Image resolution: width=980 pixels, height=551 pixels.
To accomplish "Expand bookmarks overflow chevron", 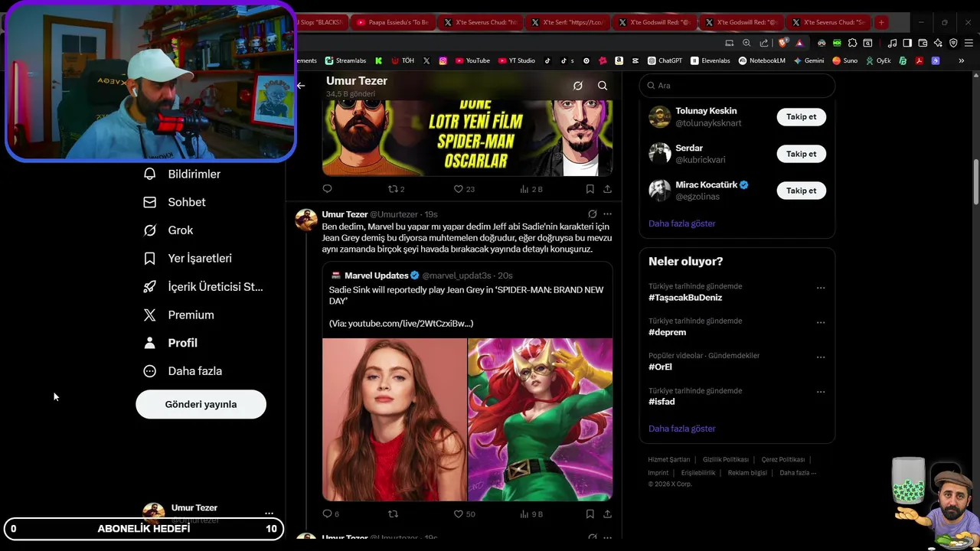I will (x=962, y=60).
